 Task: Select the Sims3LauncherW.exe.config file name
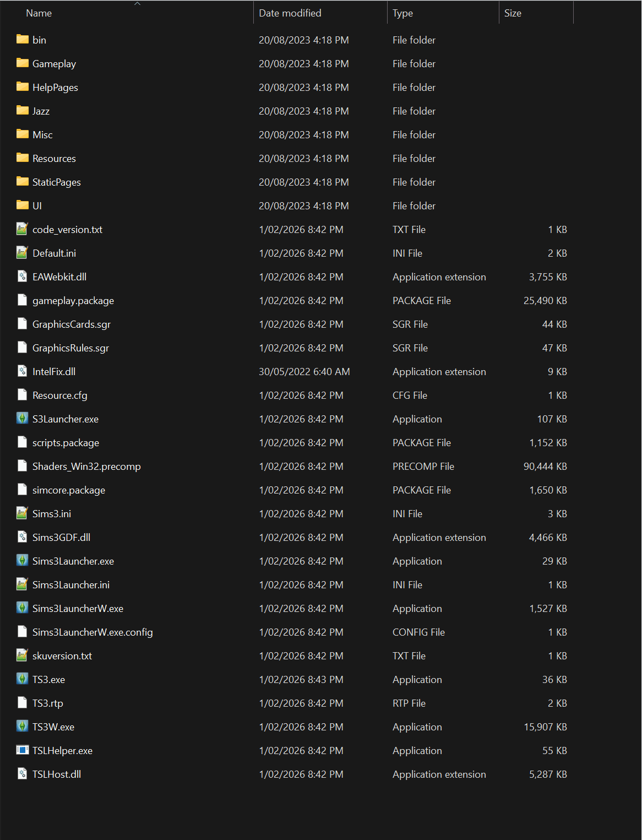click(93, 632)
